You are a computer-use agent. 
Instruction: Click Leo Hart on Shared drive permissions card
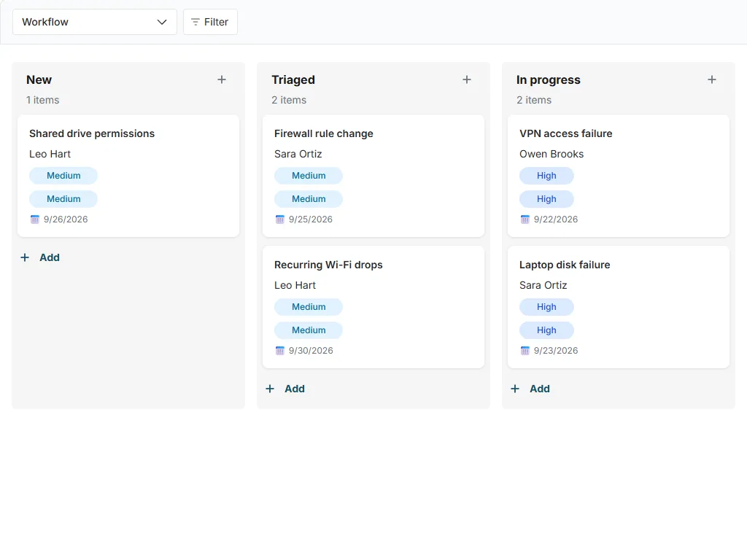coord(50,155)
